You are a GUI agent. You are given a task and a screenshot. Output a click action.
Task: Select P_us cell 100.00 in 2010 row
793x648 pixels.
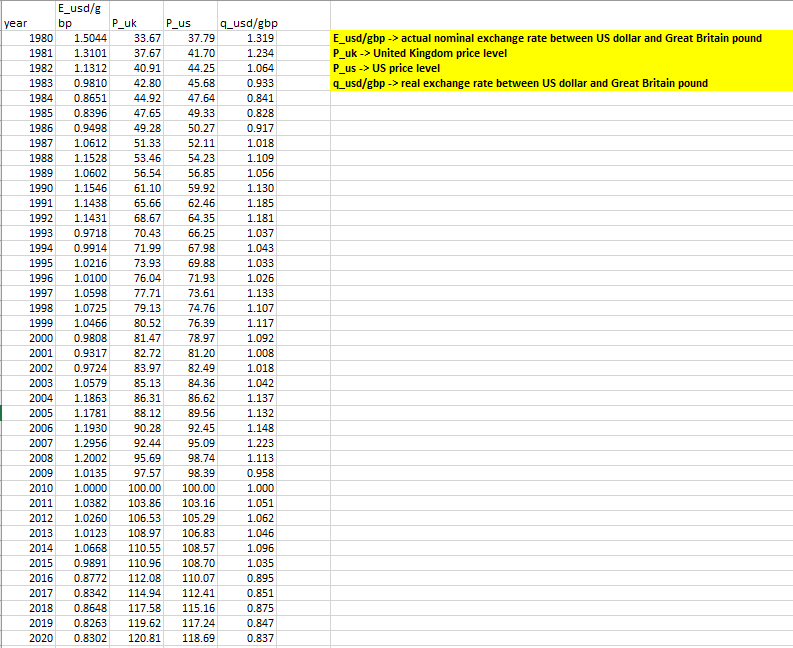pyautogui.click(x=191, y=488)
